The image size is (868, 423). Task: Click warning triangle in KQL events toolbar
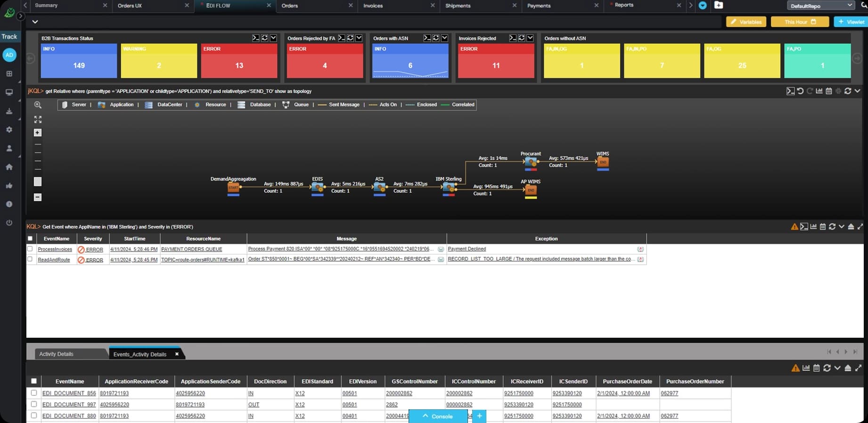point(794,227)
